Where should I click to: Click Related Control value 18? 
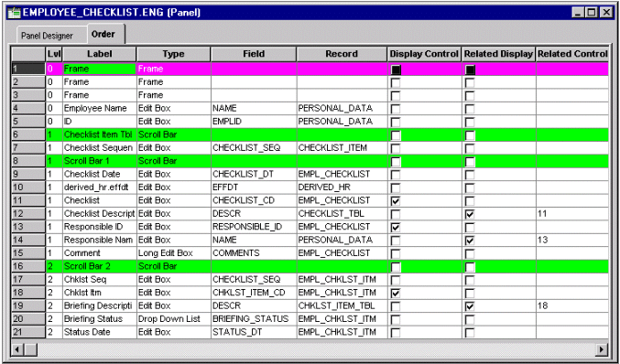(x=572, y=306)
